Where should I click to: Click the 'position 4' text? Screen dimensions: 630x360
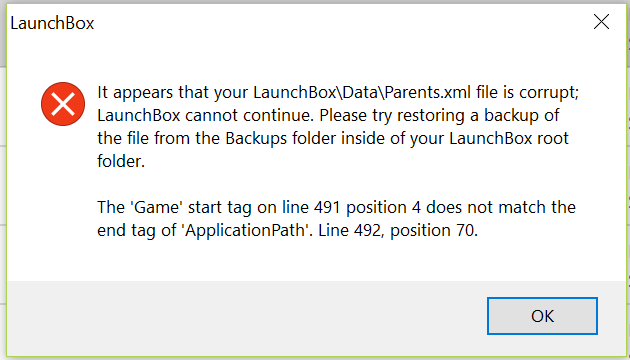click(383, 208)
